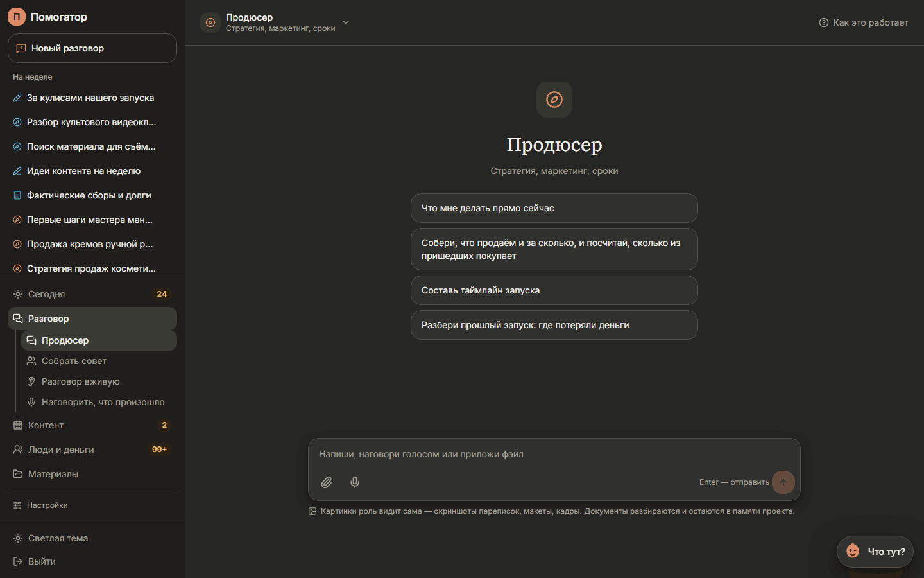Click the Выйти logout icon
Screen dimensions: 924x578
(x=18, y=561)
